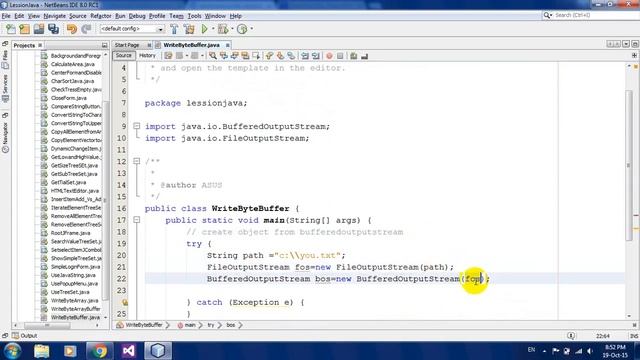Click the Shift Line Left icon
The image size is (640, 360).
coord(305,56)
